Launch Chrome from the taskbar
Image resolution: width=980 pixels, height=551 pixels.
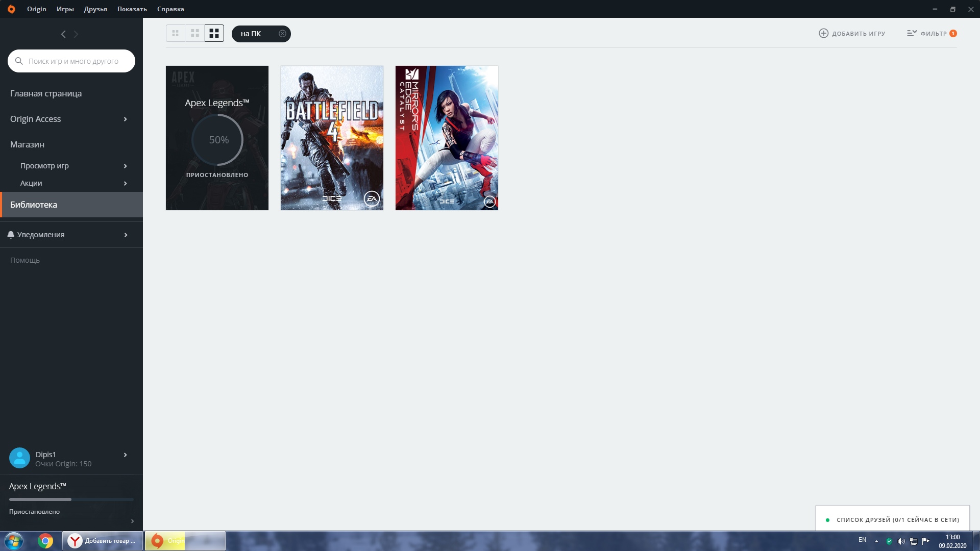coord(45,541)
